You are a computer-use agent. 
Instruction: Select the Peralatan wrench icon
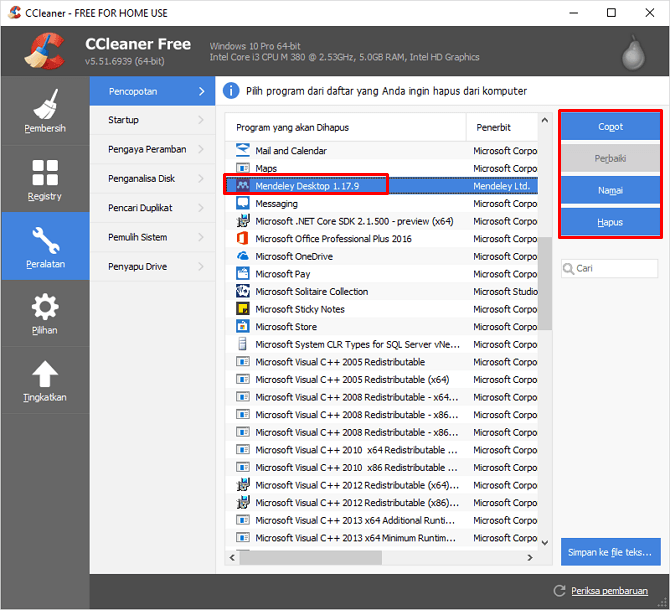(45, 240)
